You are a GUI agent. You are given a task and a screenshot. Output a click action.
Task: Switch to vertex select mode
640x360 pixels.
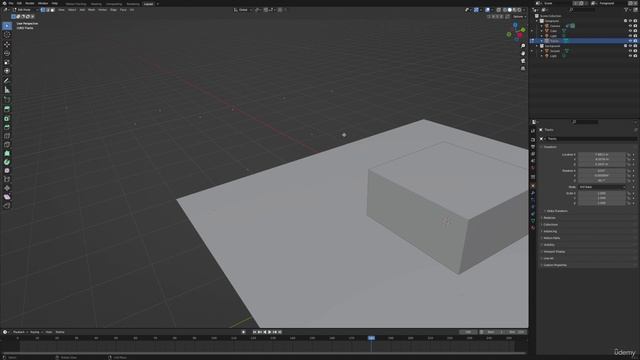click(42, 10)
